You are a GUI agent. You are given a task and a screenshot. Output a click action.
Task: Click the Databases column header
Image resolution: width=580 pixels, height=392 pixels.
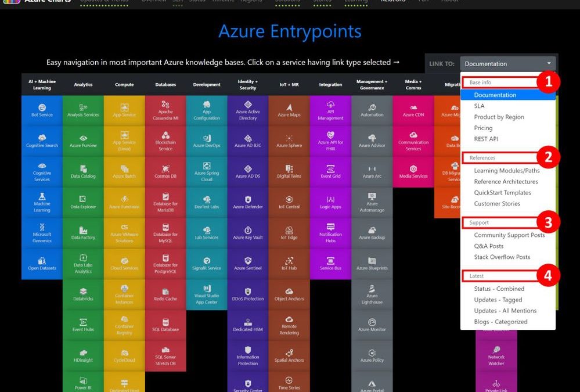click(x=165, y=85)
